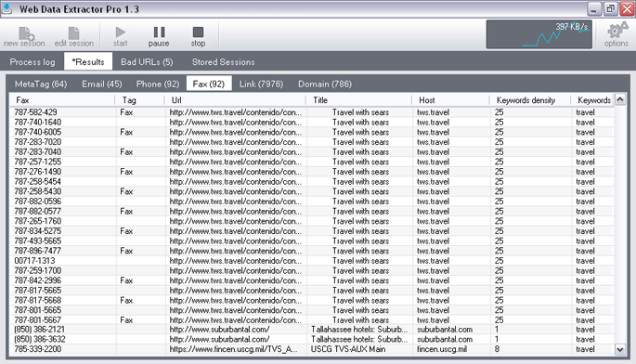This screenshot has height=364, width=636.
Task: Open the options gear icon
Action: (617, 34)
